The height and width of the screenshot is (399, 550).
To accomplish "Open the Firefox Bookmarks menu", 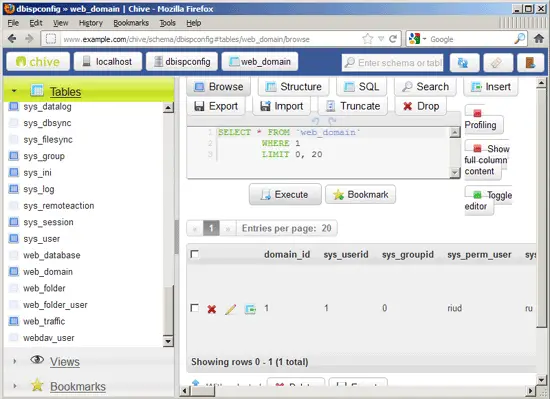I will click(x=131, y=23).
